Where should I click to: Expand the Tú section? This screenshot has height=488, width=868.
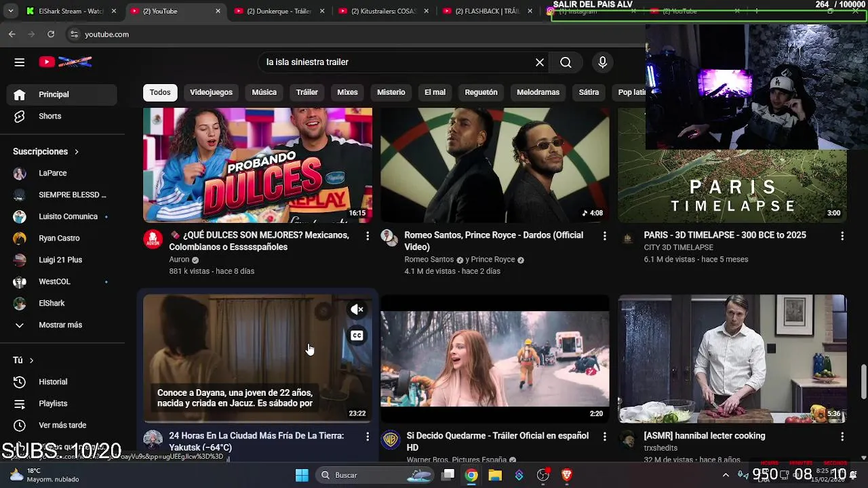pyautogui.click(x=23, y=360)
